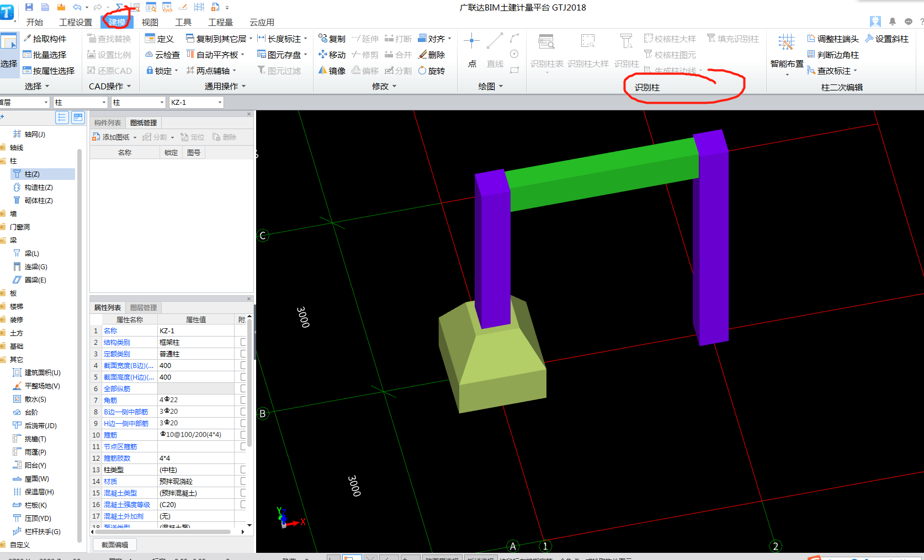Open the 图元存盘 save elements tool
Screen dimensions: 924x560
point(282,55)
